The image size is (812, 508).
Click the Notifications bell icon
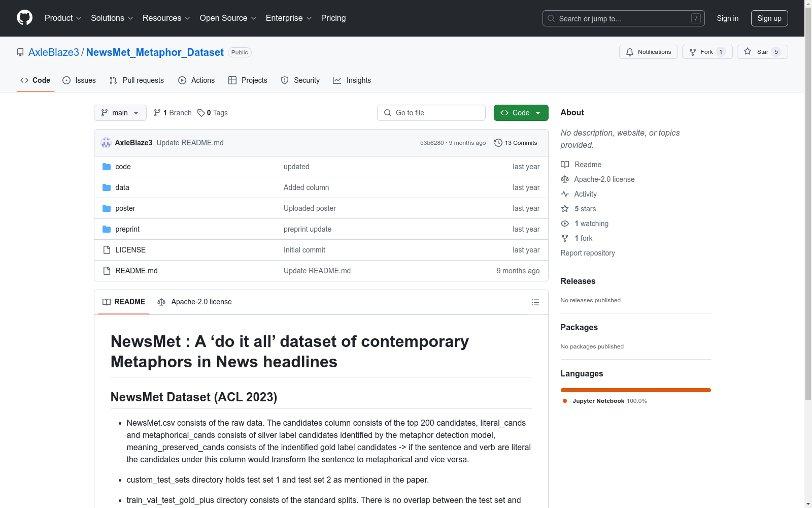(x=630, y=52)
